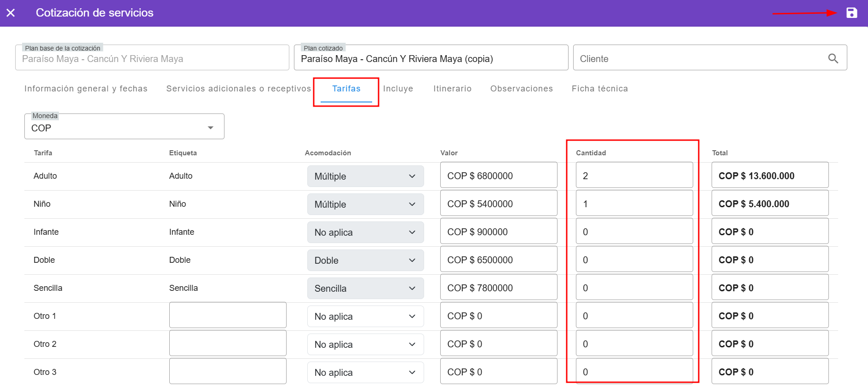
Task: Go to the Incluye tab
Action: tap(398, 89)
